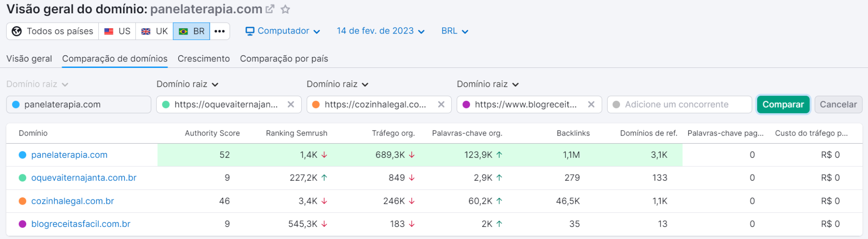Click the Palavras-chave org. column header

[x=467, y=133]
